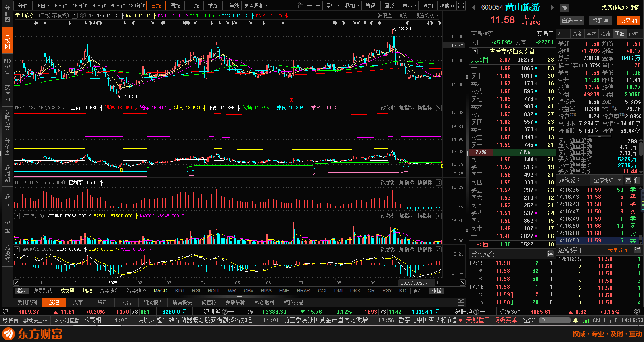Go to previous stock arrow

tap(473, 8)
